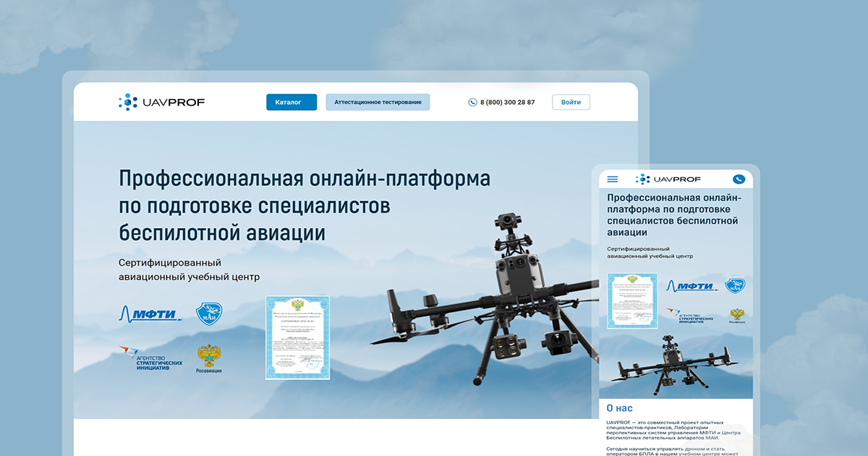This screenshot has width=868, height=456.
Task: Click desktop subtitle 'Сертифицированный авиационный учебный центр'
Action: (x=190, y=269)
